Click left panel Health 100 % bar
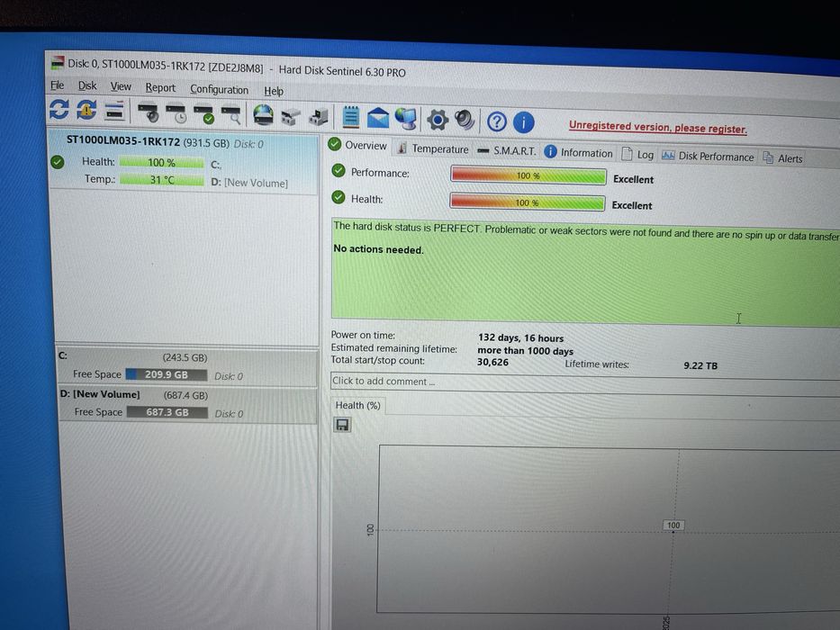Viewport: 840px width, 630px height. click(x=161, y=162)
